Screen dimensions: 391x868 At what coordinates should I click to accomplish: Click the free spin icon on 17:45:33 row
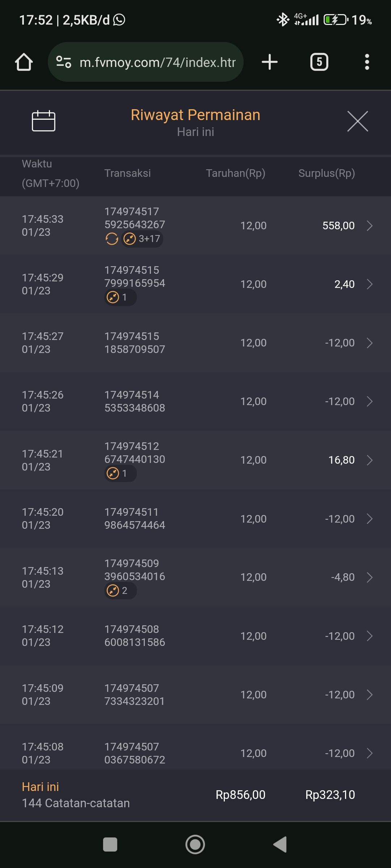pyautogui.click(x=112, y=239)
